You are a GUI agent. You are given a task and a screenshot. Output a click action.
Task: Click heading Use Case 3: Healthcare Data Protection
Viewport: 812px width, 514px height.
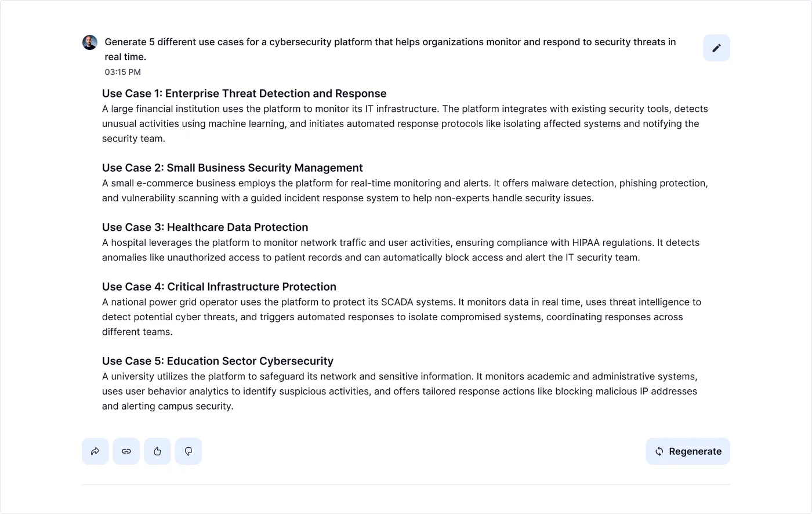coord(205,227)
